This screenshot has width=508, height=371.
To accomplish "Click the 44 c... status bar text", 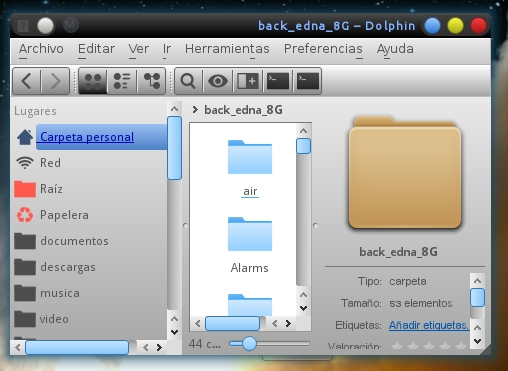I will (205, 344).
